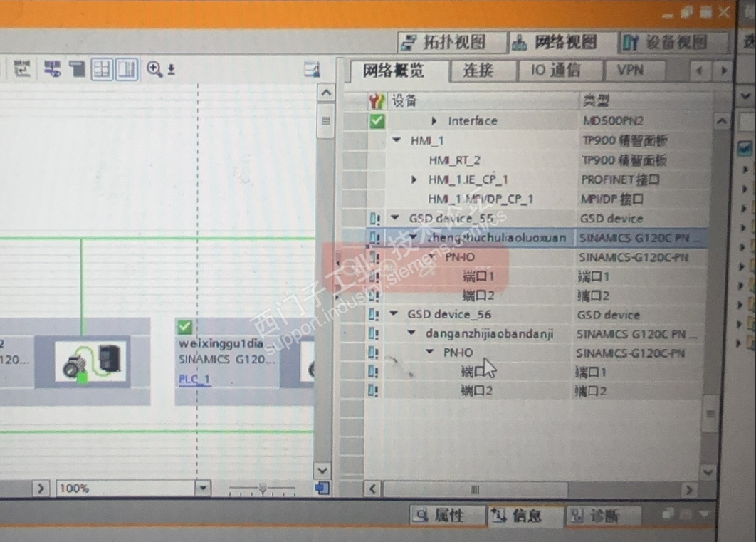The height and width of the screenshot is (542, 756).
Task: Click network view scroll down arrow
Action: 322,469
